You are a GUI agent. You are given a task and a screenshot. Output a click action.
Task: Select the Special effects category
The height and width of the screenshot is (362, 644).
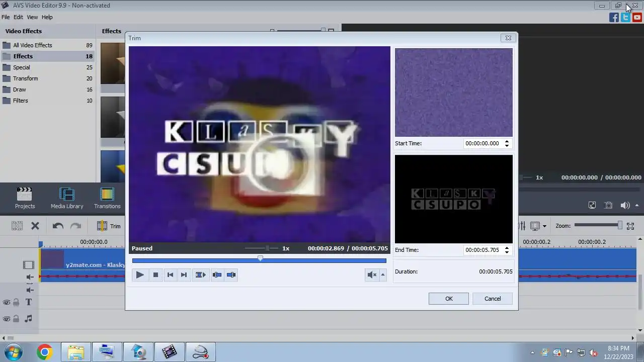pyautogui.click(x=48, y=67)
